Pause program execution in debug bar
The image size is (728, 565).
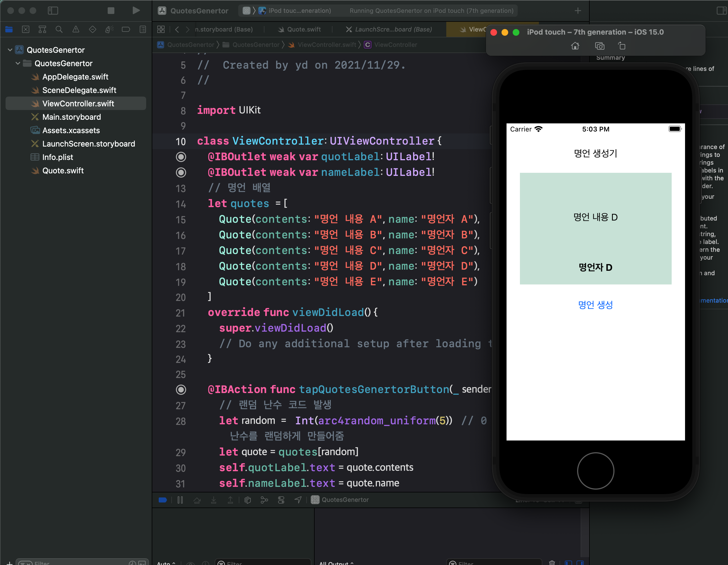pyautogui.click(x=180, y=500)
